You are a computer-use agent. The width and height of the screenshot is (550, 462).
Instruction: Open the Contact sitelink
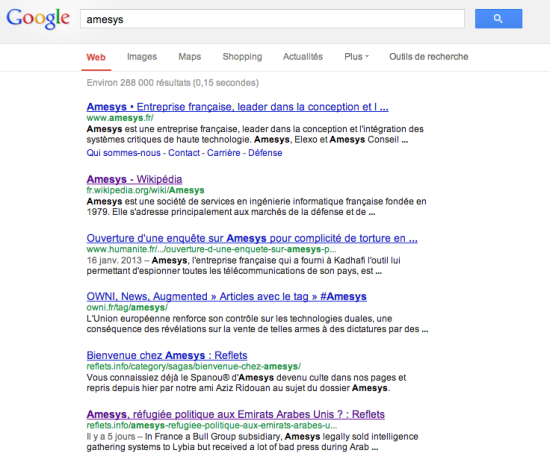tap(184, 153)
